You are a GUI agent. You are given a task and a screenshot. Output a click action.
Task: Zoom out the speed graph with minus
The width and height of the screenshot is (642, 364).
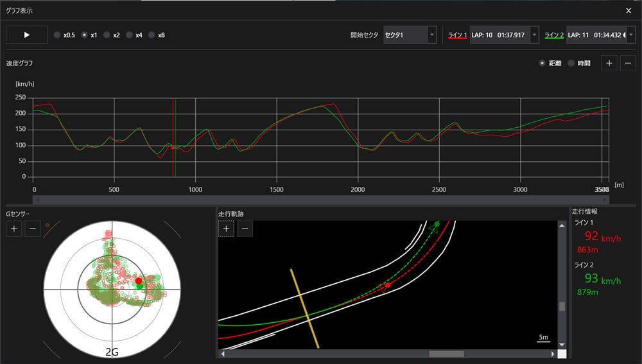(x=627, y=63)
